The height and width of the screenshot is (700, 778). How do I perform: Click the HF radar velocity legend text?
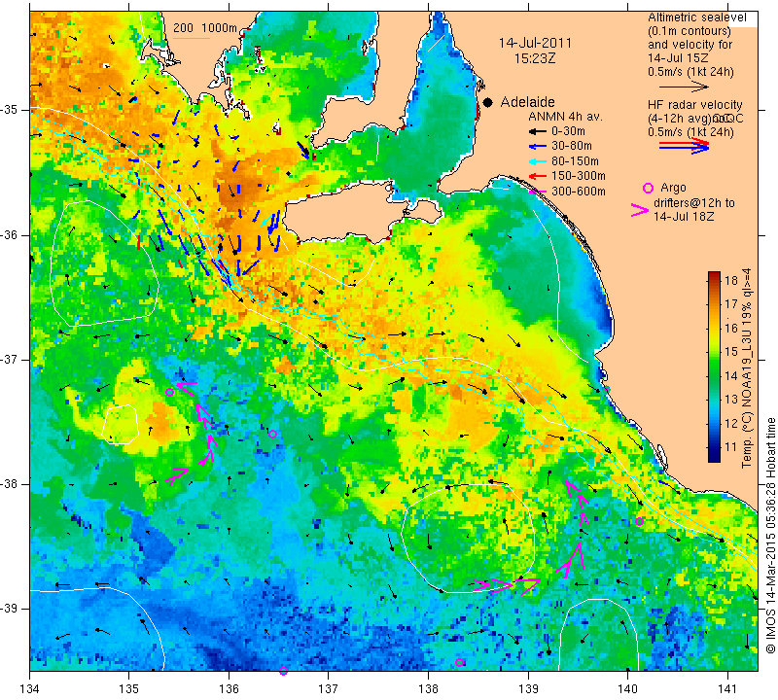pyautogui.click(x=695, y=119)
